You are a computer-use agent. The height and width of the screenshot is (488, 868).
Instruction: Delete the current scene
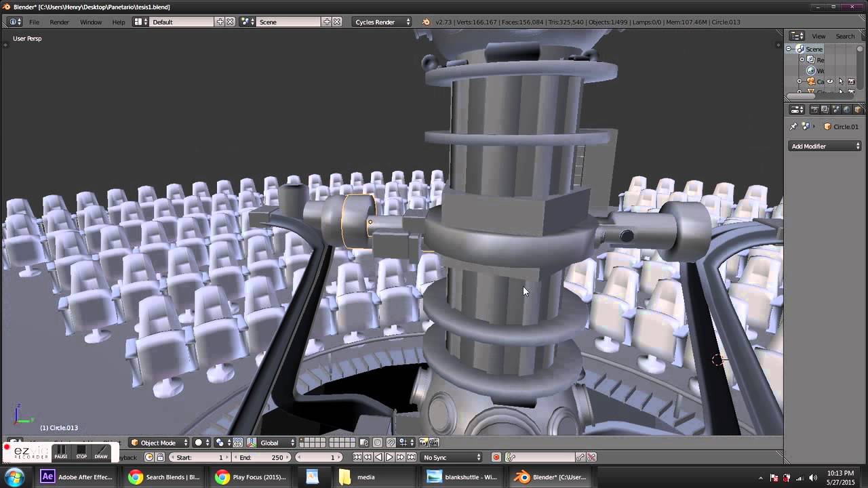coord(337,22)
